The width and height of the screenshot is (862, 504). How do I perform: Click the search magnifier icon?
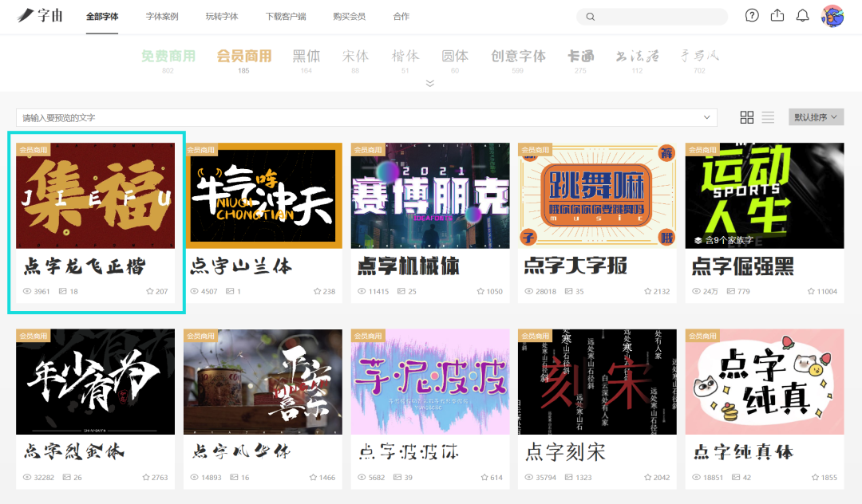tap(591, 17)
